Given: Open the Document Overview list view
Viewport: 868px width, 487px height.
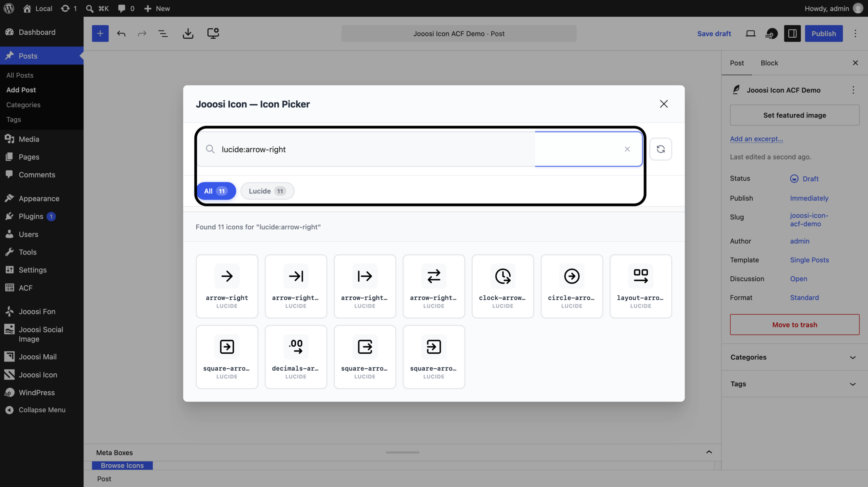Looking at the screenshot, I should coord(163,34).
